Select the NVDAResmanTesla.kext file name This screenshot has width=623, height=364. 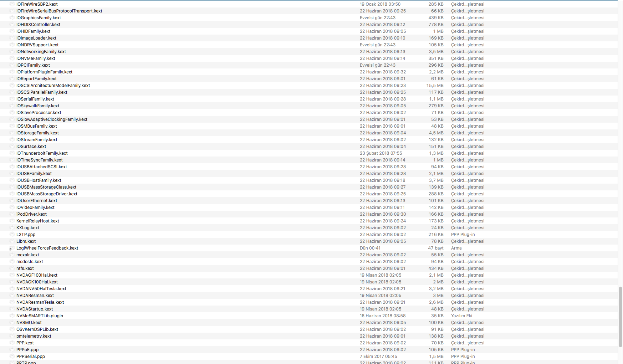coord(40,302)
